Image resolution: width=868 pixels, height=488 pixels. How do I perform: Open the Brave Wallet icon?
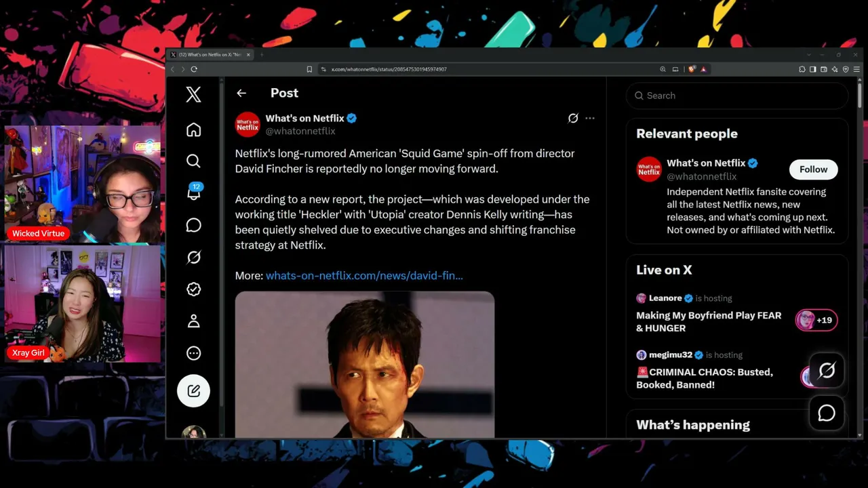click(x=824, y=69)
